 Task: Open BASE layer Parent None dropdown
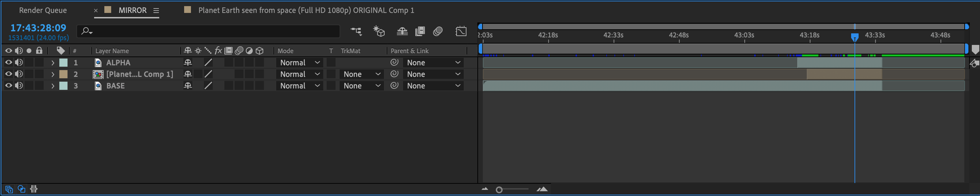[x=433, y=85]
